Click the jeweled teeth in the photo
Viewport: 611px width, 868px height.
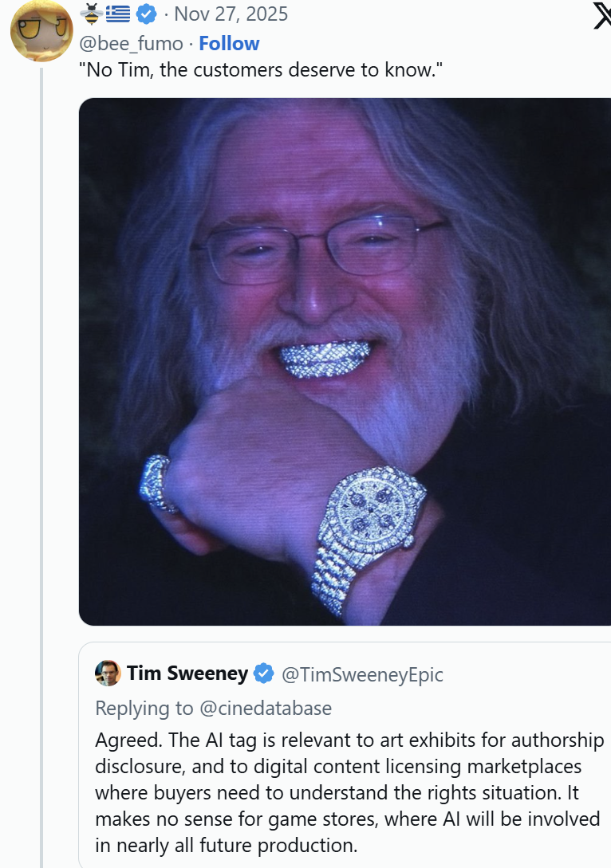tap(324, 359)
